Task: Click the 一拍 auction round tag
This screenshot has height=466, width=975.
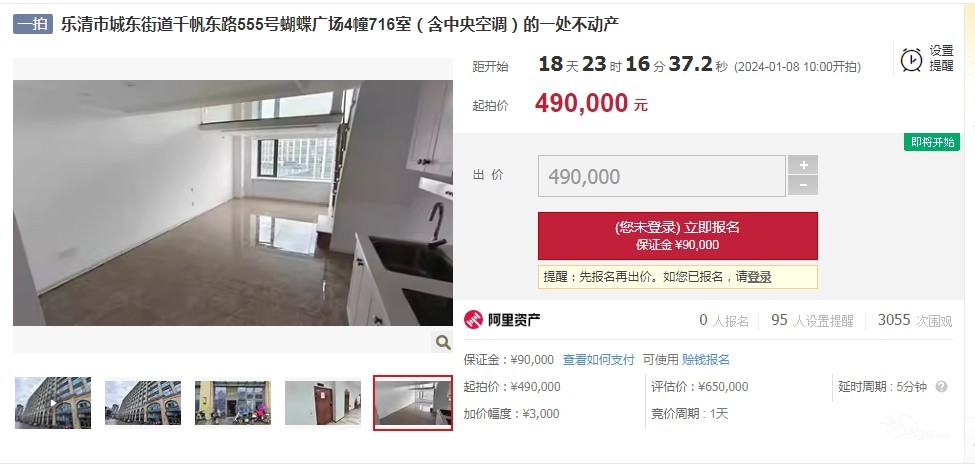Action: [x=33, y=24]
